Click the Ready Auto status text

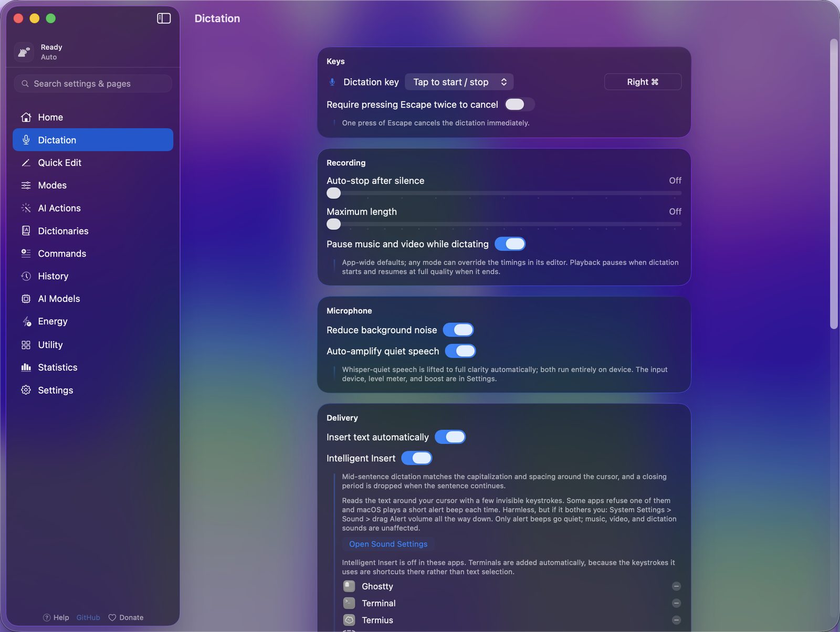tap(51, 52)
